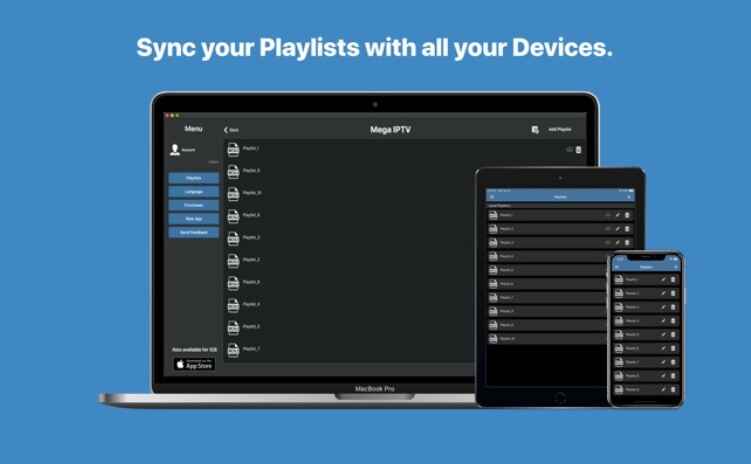Delete the second iPad playlist with its trash icon
Viewport: 751px width, 464px height.
627,229
